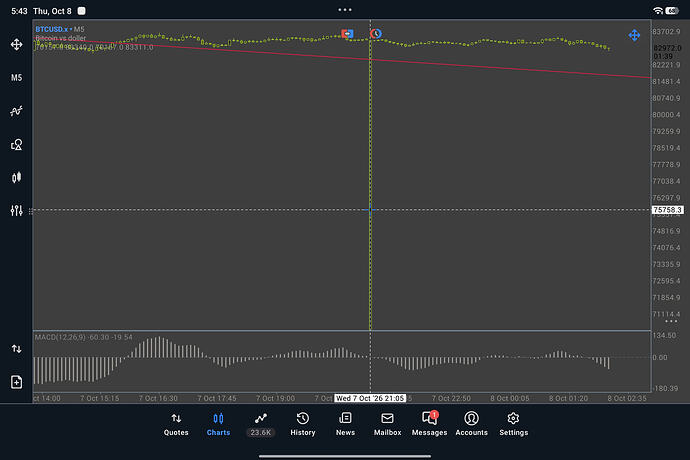Open the trade arrows icon in sidebar
Viewport: 690px width, 460px height.
pyautogui.click(x=17, y=349)
